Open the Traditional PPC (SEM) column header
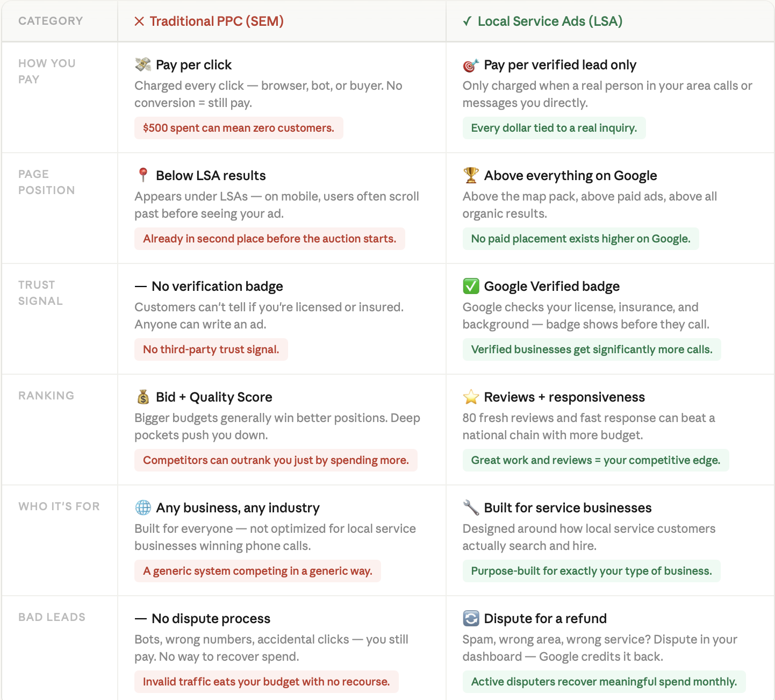The width and height of the screenshot is (775, 700). coord(217,22)
